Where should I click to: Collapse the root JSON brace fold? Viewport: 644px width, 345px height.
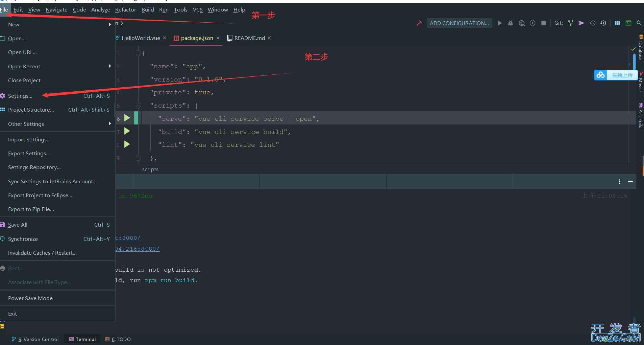[x=138, y=53]
